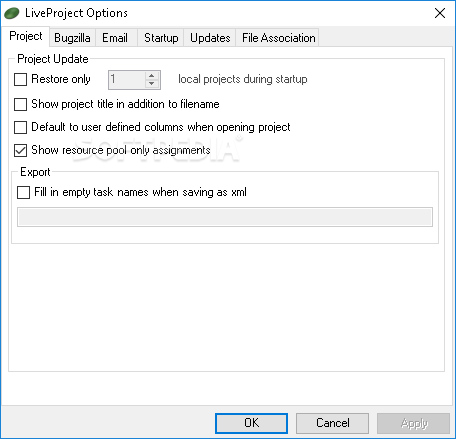
Task: Switch to the Bugzilla tab
Action: [72, 38]
